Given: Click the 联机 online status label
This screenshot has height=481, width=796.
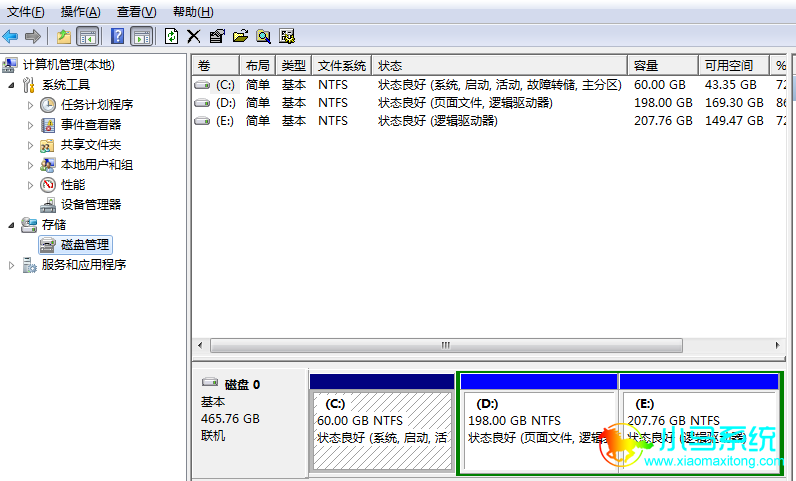Looking at the screenshot, I should (x=213, y=436).
